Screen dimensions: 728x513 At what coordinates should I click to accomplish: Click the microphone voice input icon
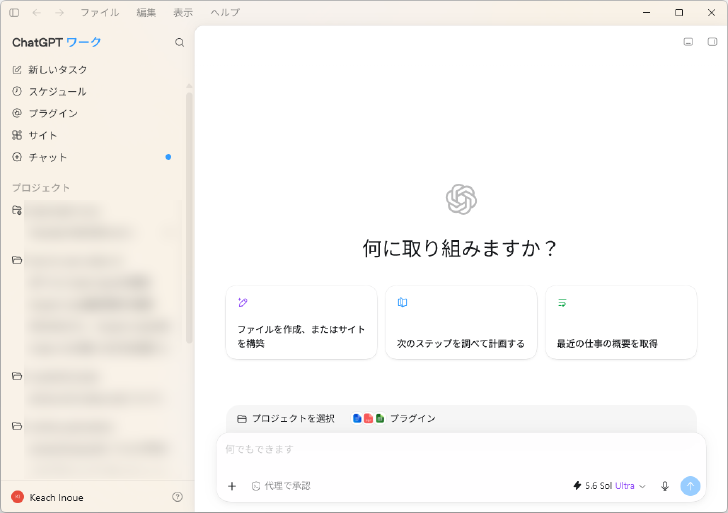pos(665,486)
